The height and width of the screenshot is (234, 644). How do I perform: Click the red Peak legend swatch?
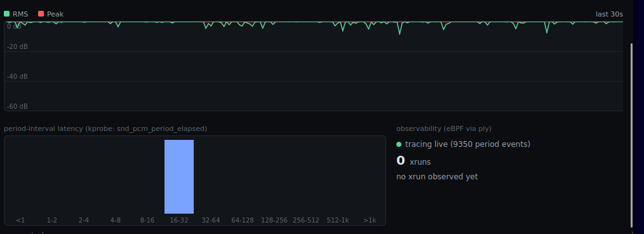point(41,14)
